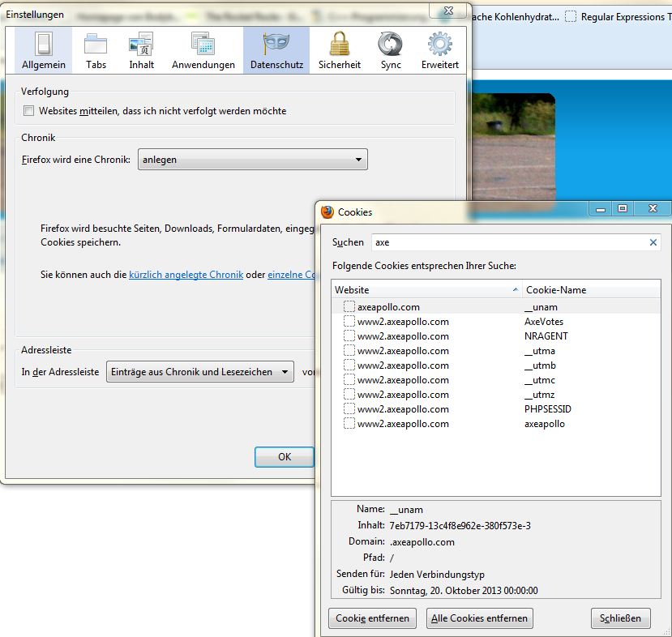Screen dimensions: 672x637
Task: Open the Kohlenhydrat bookmark in browser
Action: (x=516, y=17)
